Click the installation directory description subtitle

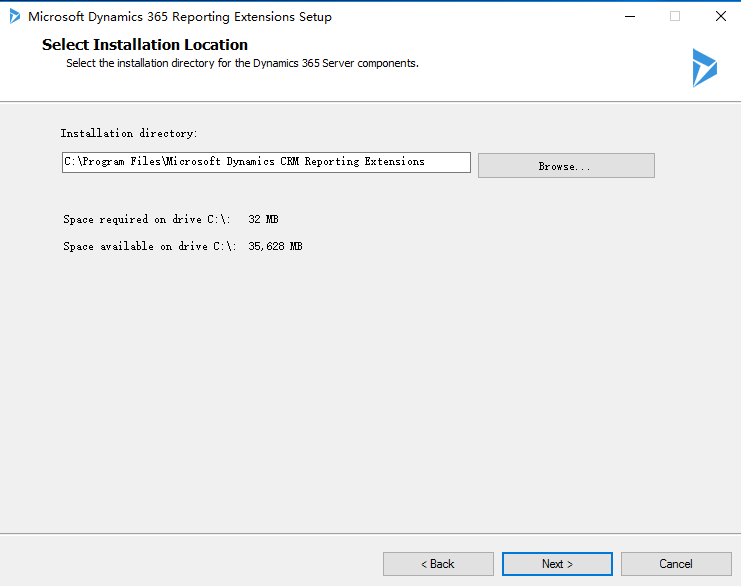pos(242,63)
